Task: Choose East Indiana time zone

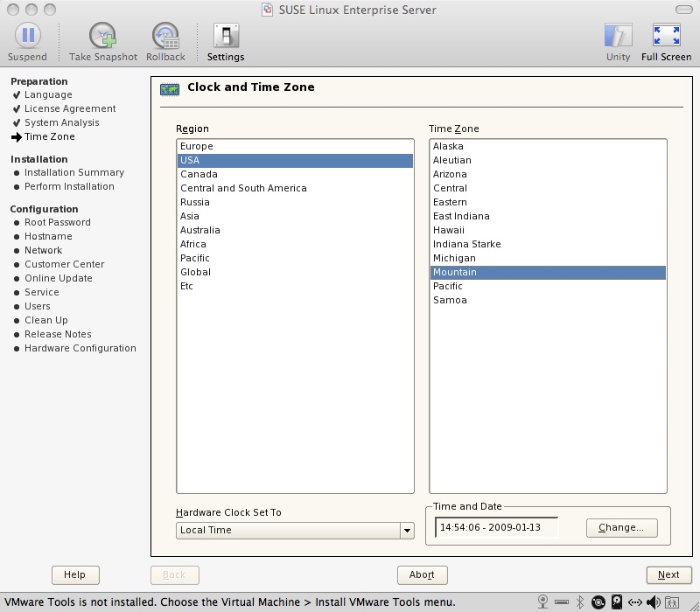Action: (548, 216)
